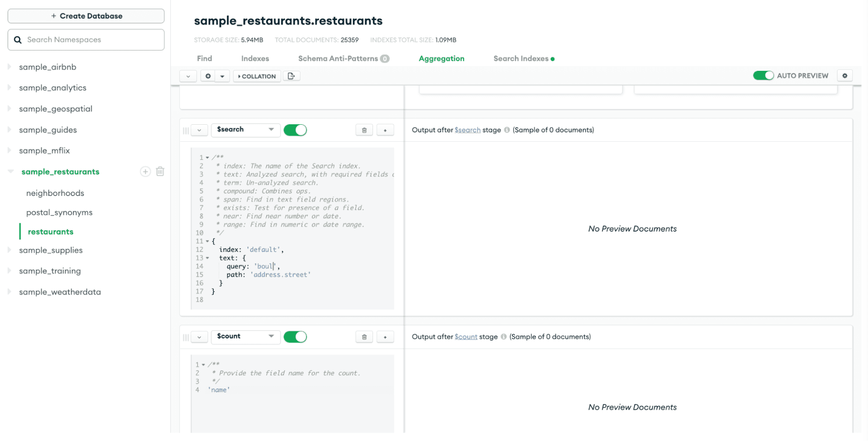
Task: Disable the $search stage toggle
Action: tap(295, 130)
